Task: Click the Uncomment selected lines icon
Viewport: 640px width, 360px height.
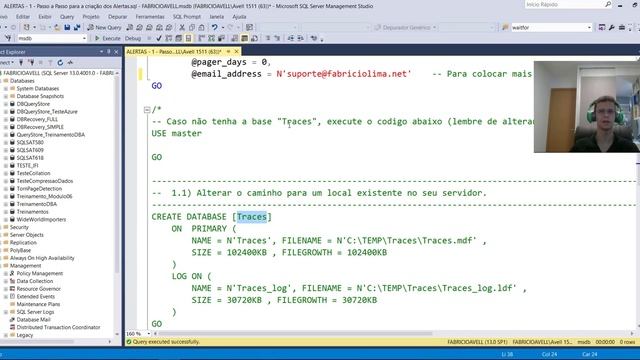Action: point(277,38)
